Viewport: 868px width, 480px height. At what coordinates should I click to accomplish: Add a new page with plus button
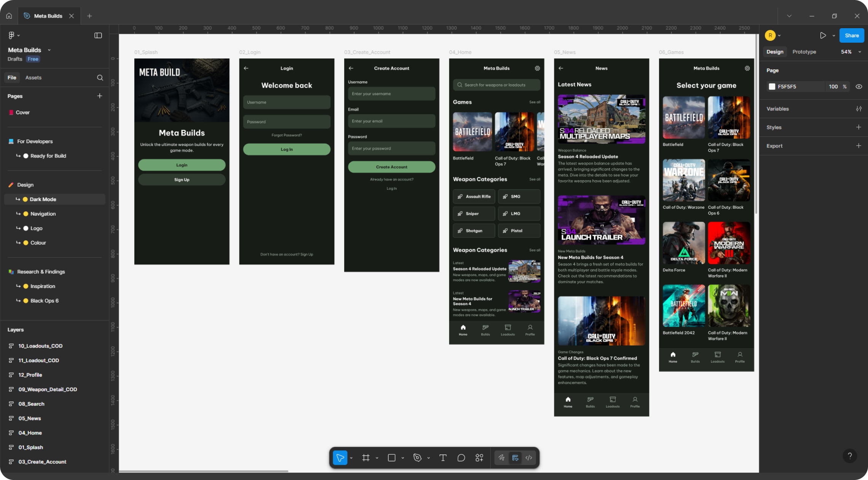(x=99, y=96)
